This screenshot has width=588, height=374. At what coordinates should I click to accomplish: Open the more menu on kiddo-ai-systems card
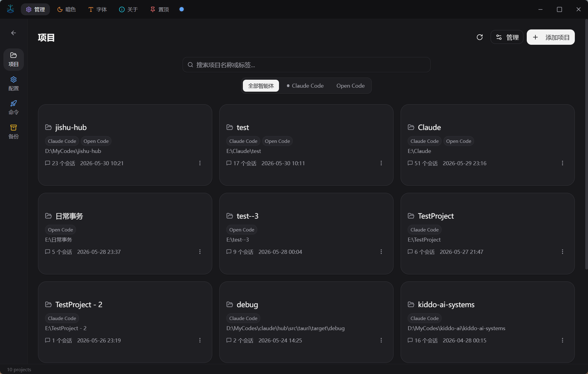[563, 340]
